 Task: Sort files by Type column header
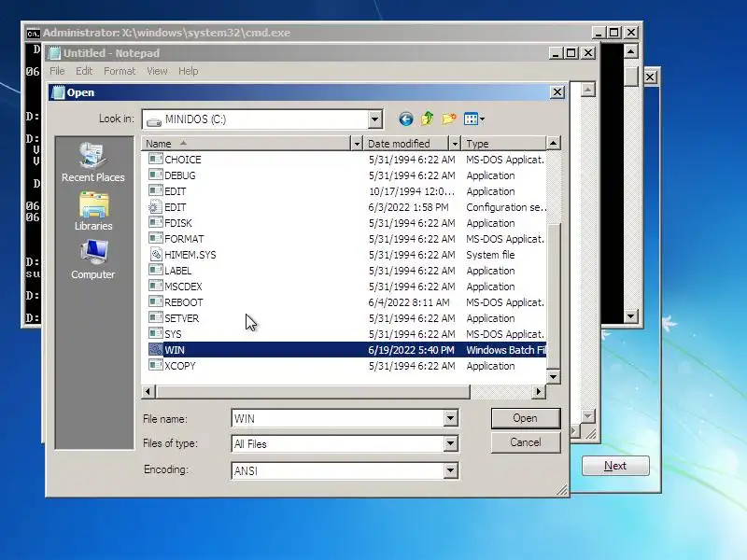coord(503,144)
